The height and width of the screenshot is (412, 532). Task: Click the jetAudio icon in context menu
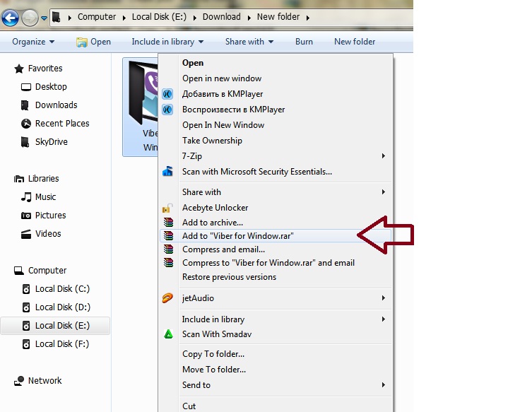167,298
